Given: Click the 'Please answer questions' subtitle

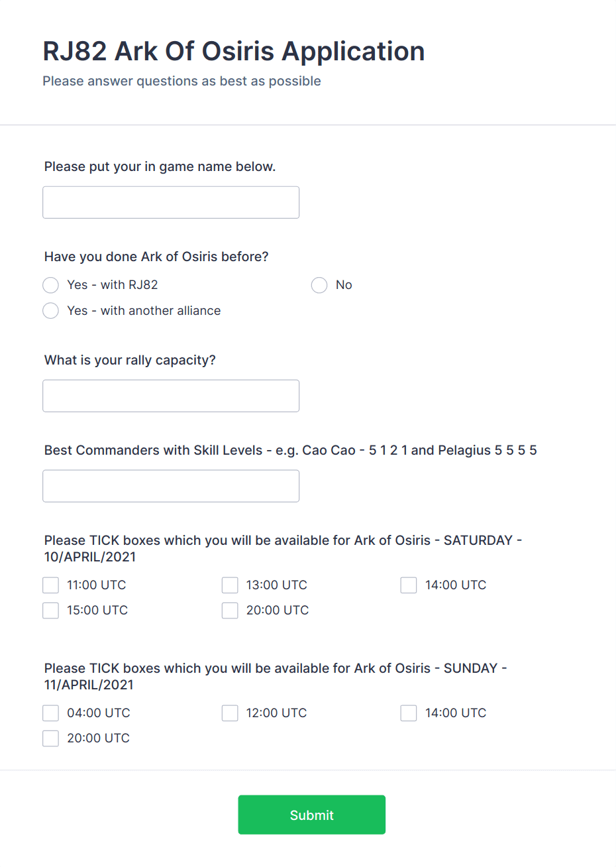Looking at the screenshot, I should [x=181, y=81].
